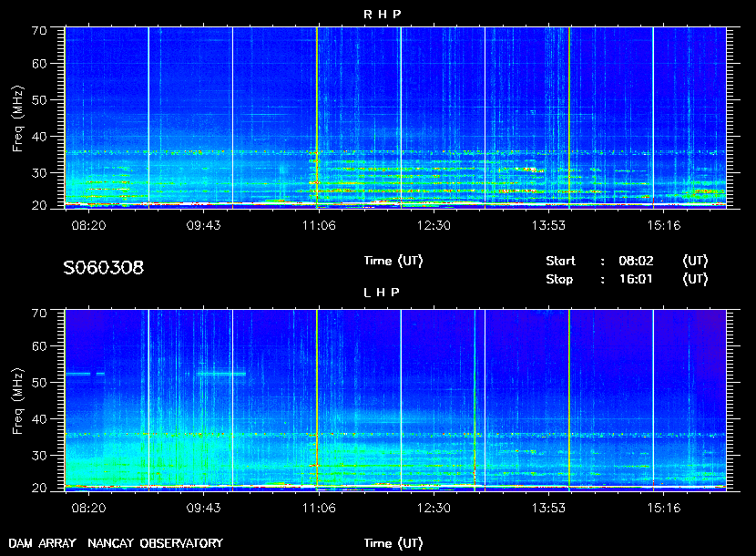Click the 12:30 time tick under LHP plot

[x=434, y=508]
